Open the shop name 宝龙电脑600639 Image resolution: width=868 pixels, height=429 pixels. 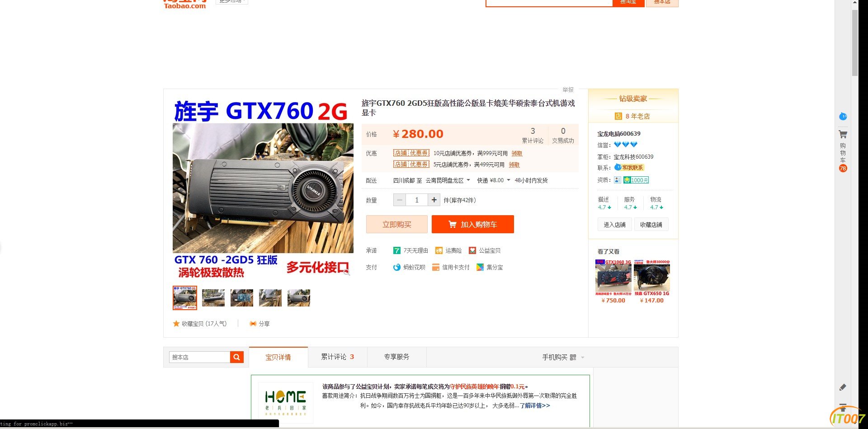pyautogui.click(x=619, y=134)
